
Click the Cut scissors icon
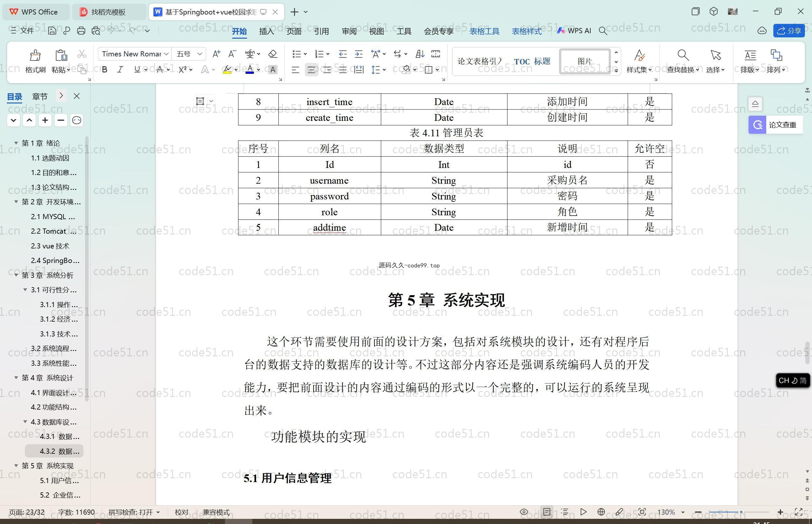point(82,54)
